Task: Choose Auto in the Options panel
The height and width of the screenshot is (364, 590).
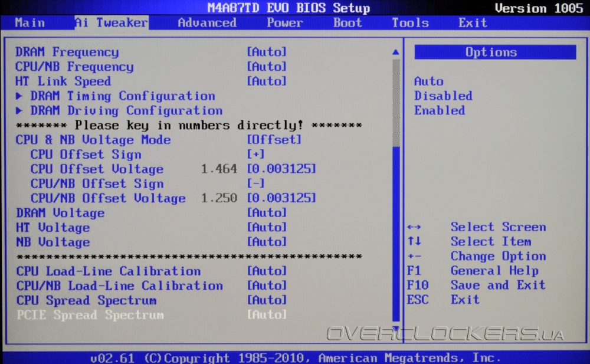Action: 428,81
